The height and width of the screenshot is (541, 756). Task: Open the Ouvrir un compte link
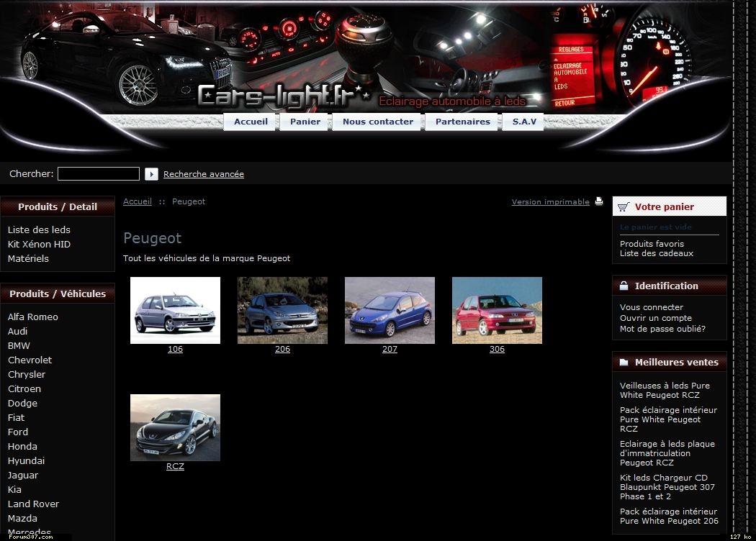tap(655, 318)
